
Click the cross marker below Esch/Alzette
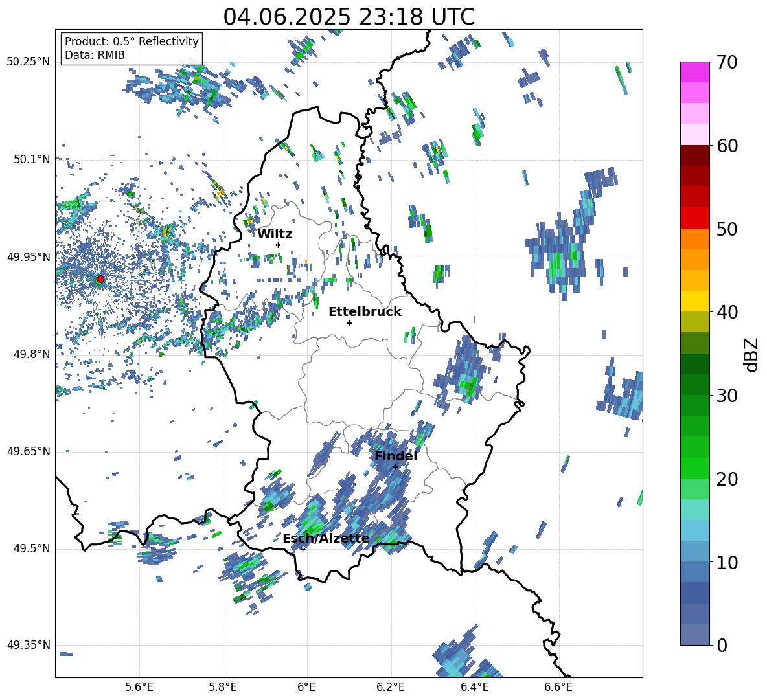tap(303, 549)
